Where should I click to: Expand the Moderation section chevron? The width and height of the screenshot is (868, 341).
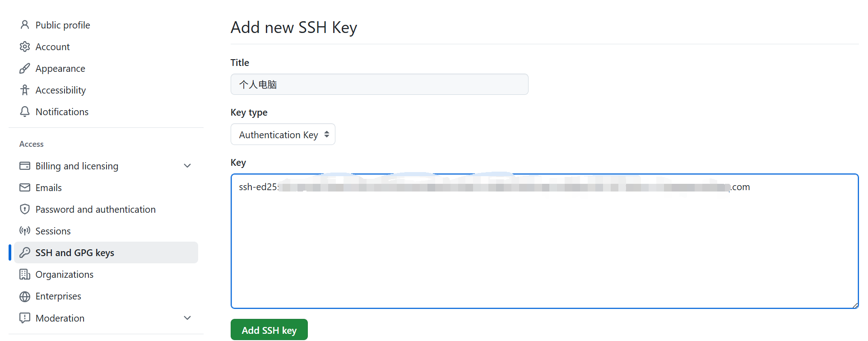coord(187,318)
